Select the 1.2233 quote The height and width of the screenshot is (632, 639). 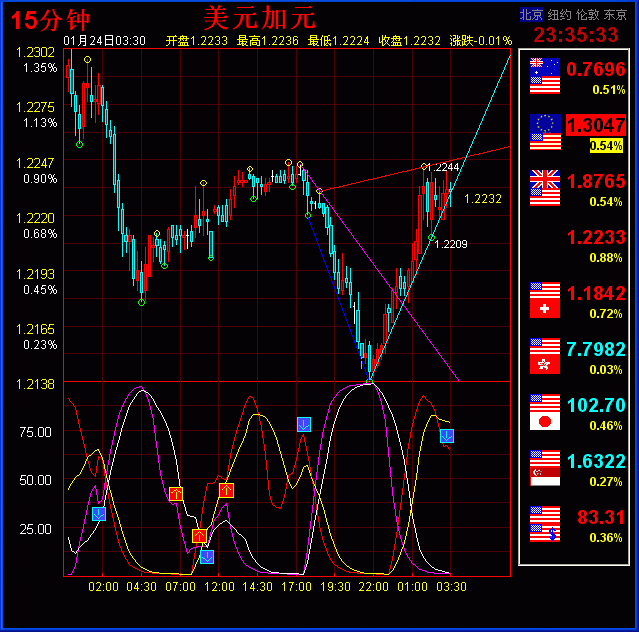(x=596, y=237)
